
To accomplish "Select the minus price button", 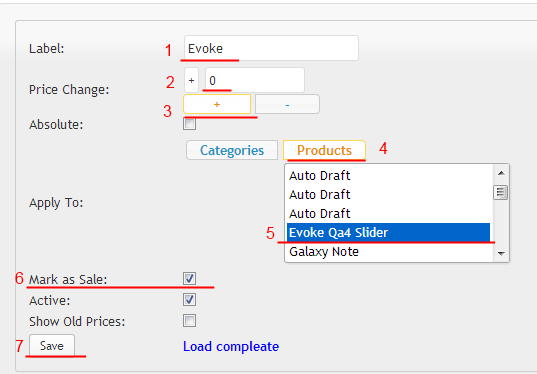I will point(287,104).
